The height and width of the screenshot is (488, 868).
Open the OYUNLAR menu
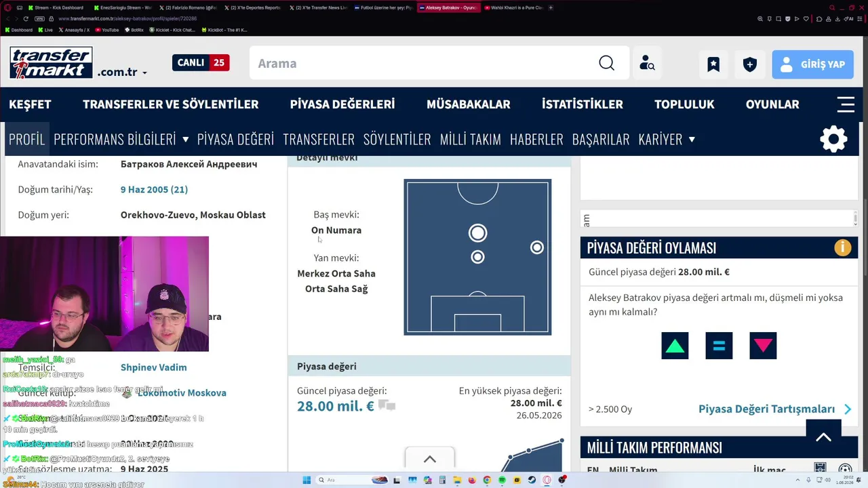(772, 104)
